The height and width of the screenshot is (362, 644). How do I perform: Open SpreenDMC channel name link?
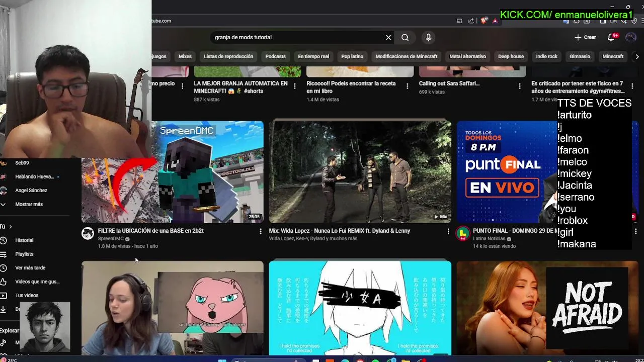click(x=111, y=239)
